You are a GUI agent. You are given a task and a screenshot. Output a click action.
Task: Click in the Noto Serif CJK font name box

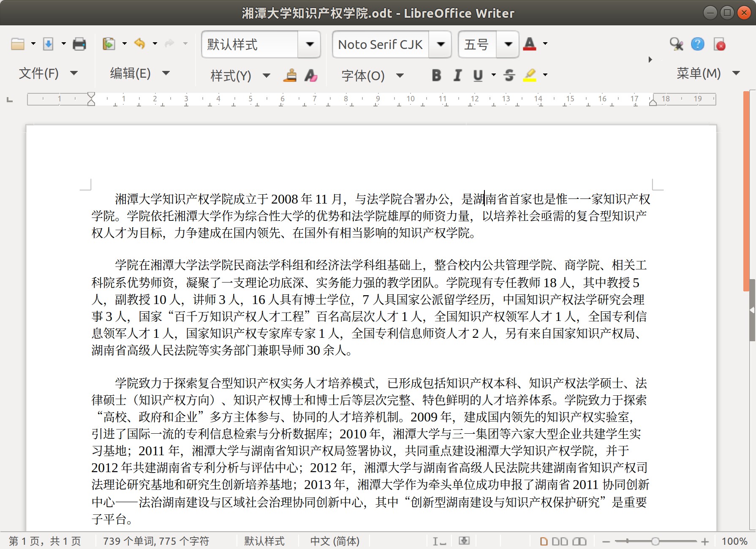pos(381,44)
